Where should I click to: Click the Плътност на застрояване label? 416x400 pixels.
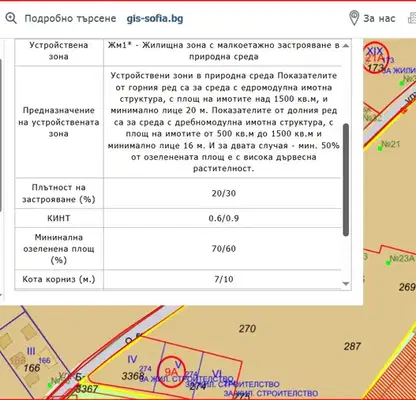[x=59, y=193]
